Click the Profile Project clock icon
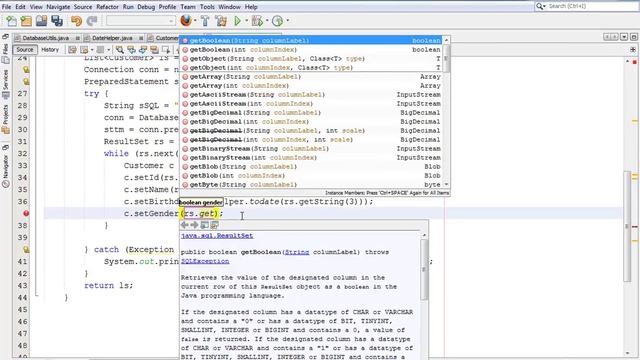 click(x=277, y=21)
